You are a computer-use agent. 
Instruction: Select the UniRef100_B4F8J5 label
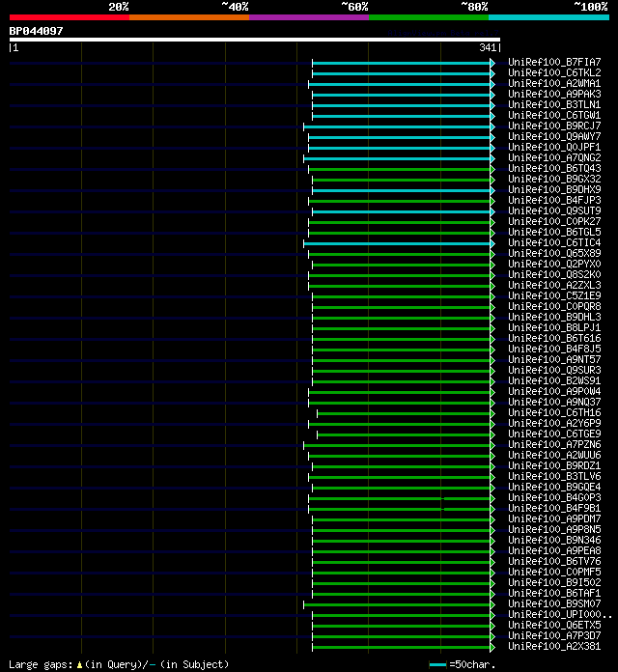point(554,349)
